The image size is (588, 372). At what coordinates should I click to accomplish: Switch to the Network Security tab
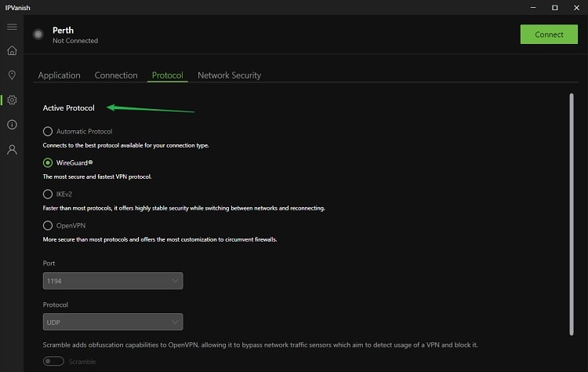tap(229, 75)
